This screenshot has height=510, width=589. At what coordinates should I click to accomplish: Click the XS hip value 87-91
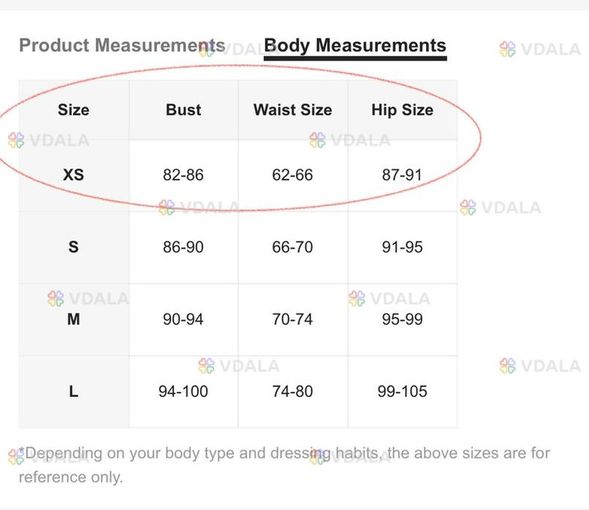402,175
